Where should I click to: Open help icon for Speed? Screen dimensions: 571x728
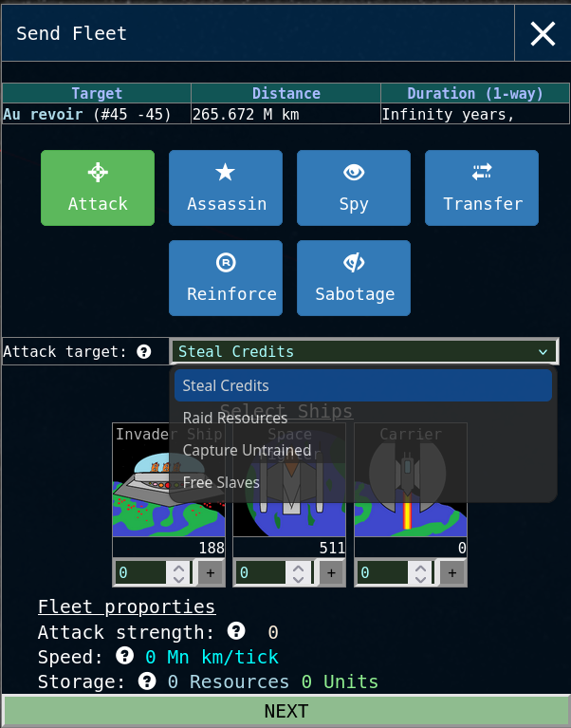click(x=124, y=656)
